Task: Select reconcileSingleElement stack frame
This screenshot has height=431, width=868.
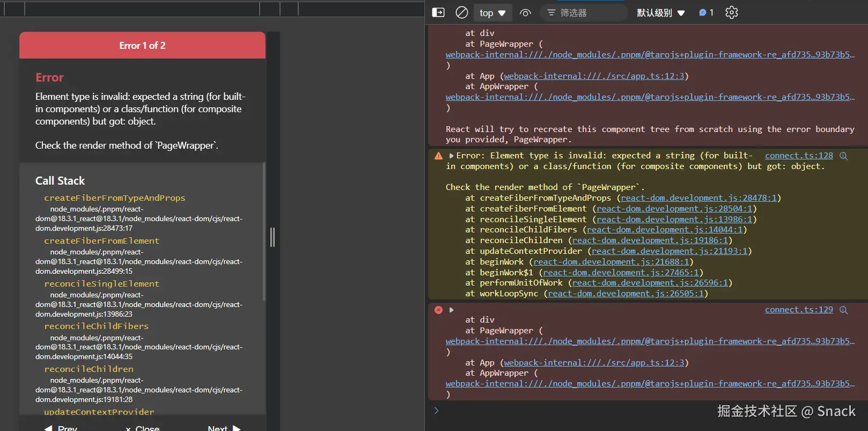Action: coord(102,284)
